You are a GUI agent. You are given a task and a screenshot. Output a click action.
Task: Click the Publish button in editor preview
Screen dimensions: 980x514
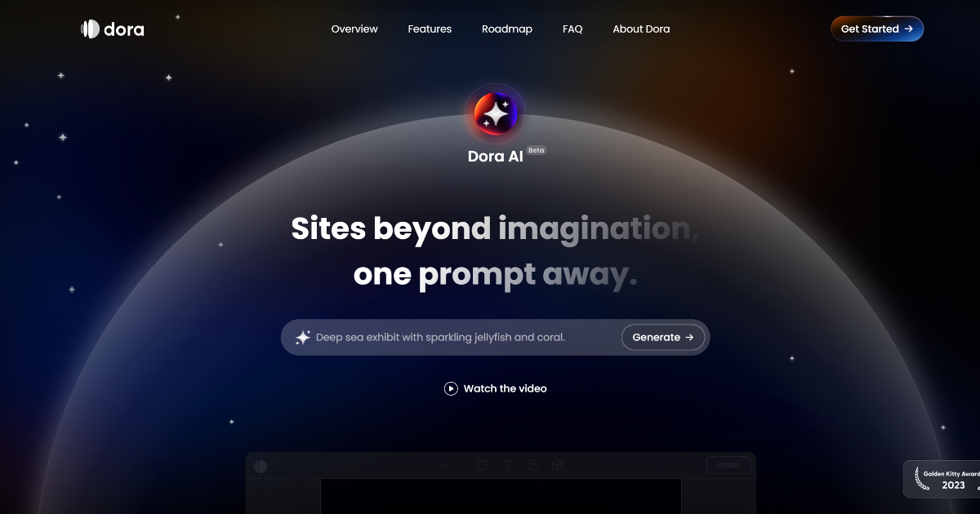coord(728,465)
